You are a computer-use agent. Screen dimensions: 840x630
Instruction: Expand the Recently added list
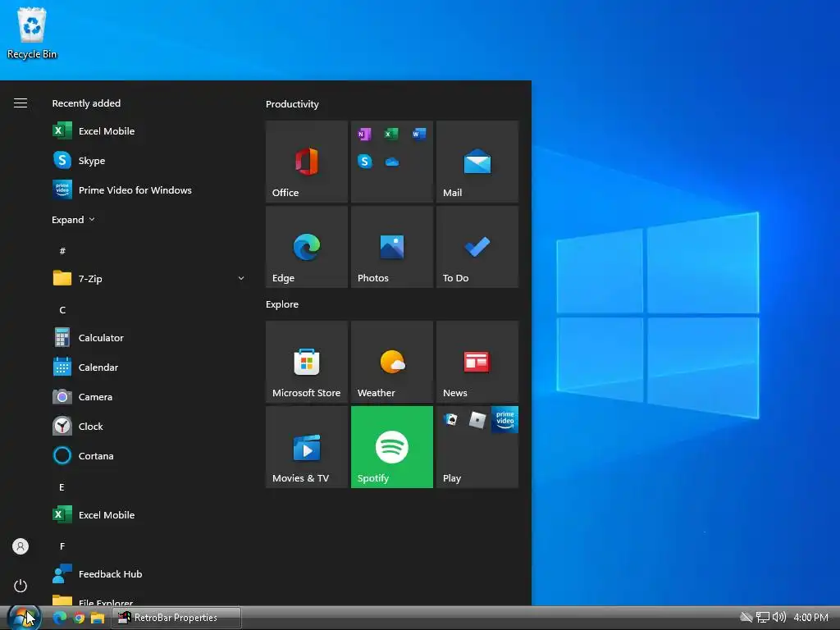point(73,220)
